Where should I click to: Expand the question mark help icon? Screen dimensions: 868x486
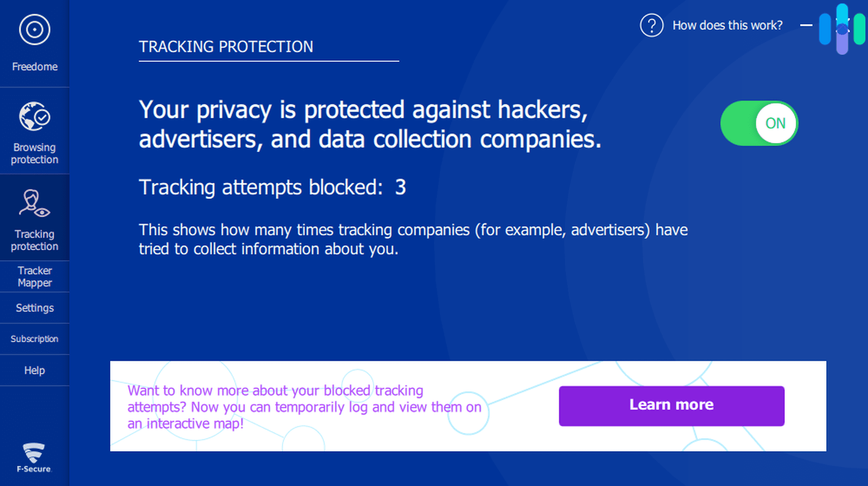click(651, 24)
